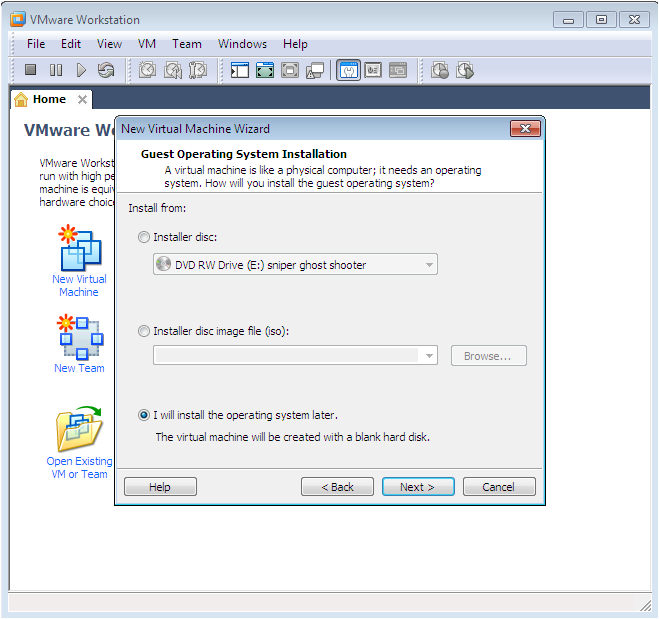Click the Power On (play) toolbar icon

coord(81,70)
